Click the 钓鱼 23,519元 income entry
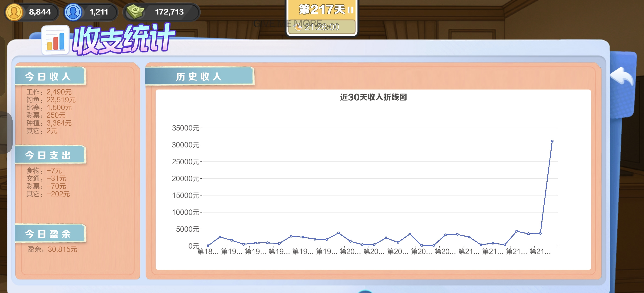Screen dimensions: 644x293 coord(51,100)
